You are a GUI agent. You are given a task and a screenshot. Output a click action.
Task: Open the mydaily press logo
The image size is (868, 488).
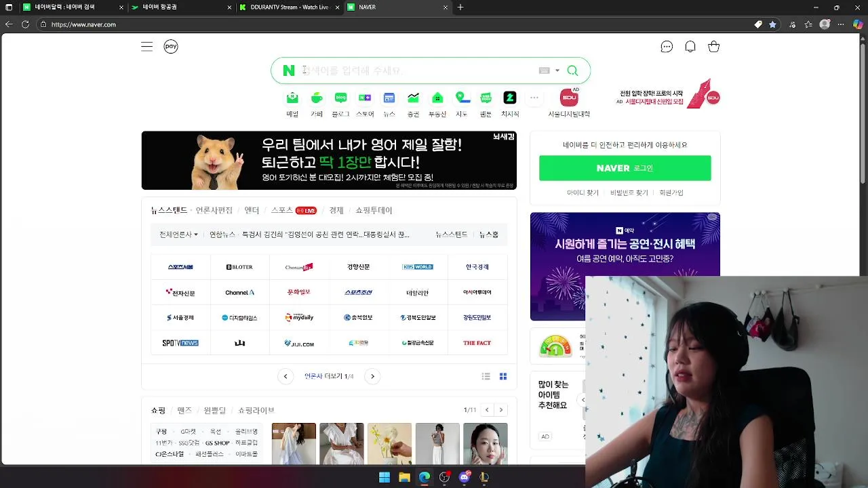point(299,317)
